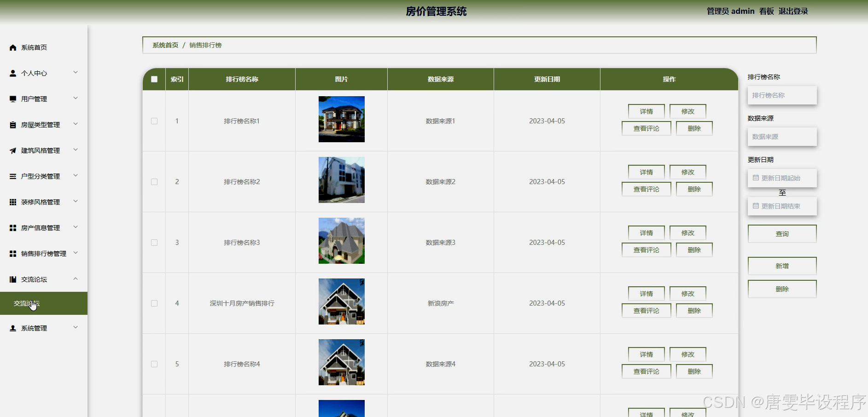Viewport: 868px width, 417px height.
Task: Select the 交流论坛 submenu item
Action: coord(44,303)
